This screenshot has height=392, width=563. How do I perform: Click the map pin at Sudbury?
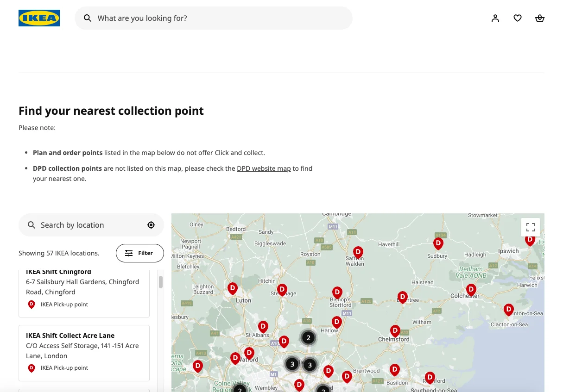[x=438, y=243]
